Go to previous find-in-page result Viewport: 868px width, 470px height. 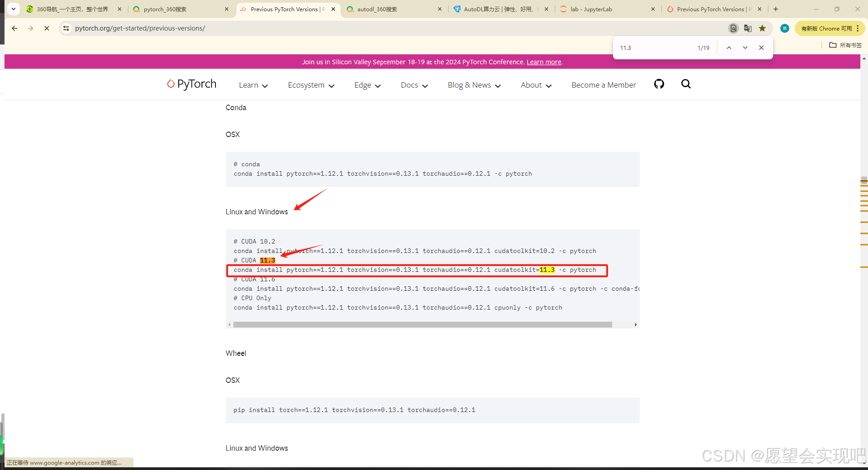tap(729, 48)
